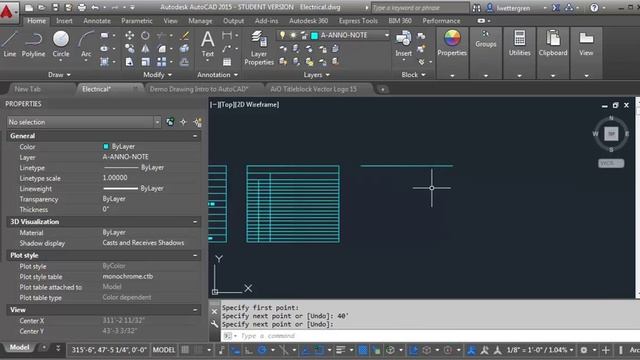Switch to Demo Drawing Intro to AutoCAD tab
The width and height of the screenshot is (640, 360).
coord(199,89)
